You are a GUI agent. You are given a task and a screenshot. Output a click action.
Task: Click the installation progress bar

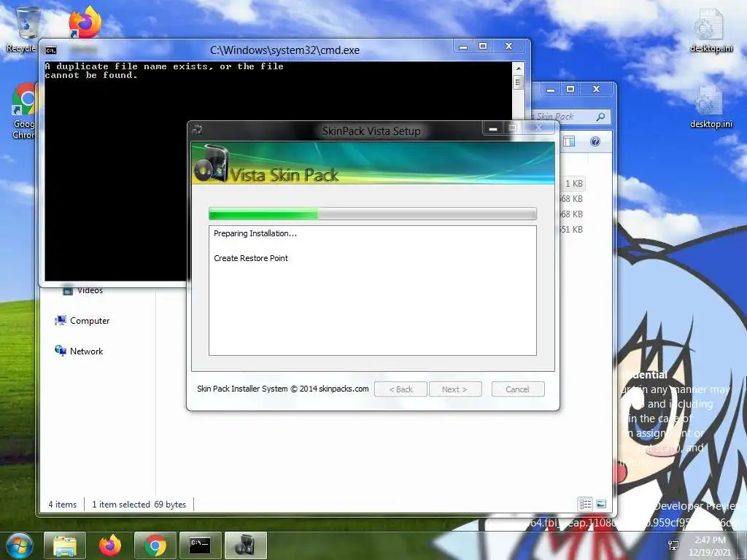pos(373,214)
